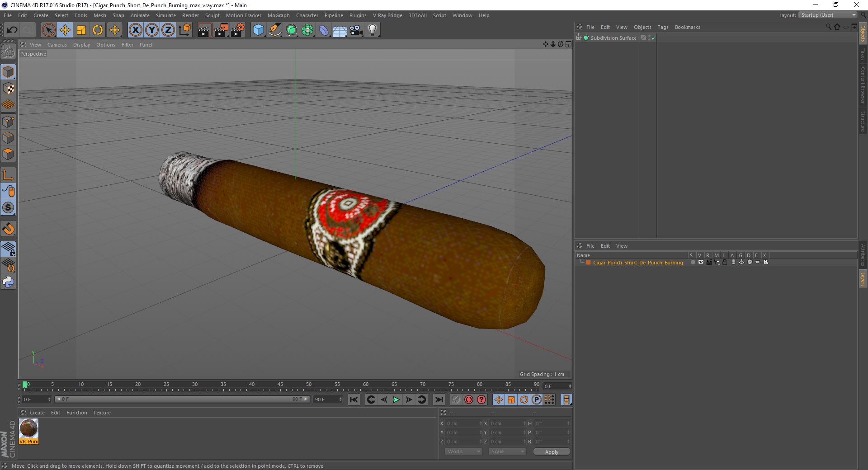The image size is (868, 470).
Task: Click Render to Picture Viewer icon
Action: point(221,30)
